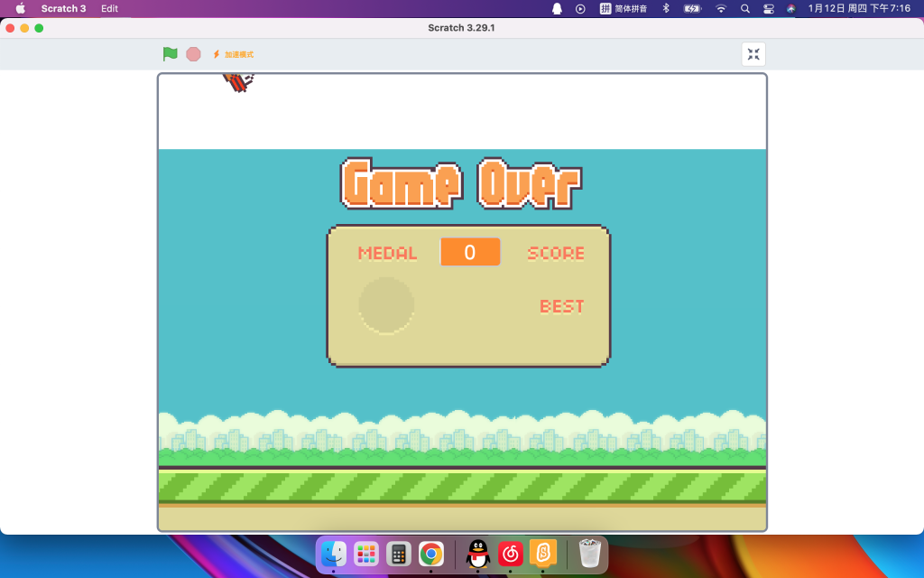Click the empty medal circle

386,305
